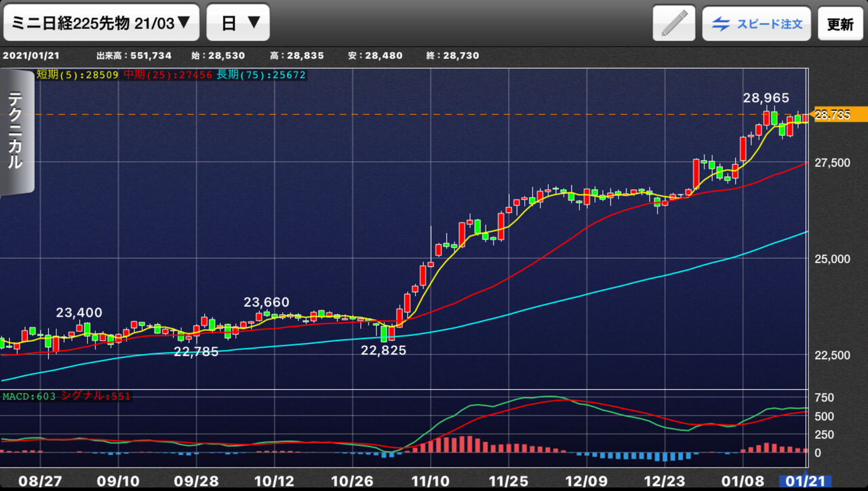Image resolution: width=868 pixels, height=491 pixels.
Task: Select the pencil drawing tool
Action: [x=674, y=22]
